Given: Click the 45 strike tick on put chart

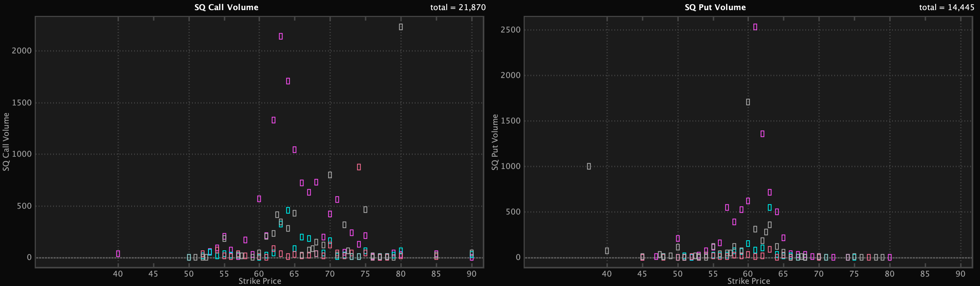Looking at the screenshot, I should click(642, 274).
